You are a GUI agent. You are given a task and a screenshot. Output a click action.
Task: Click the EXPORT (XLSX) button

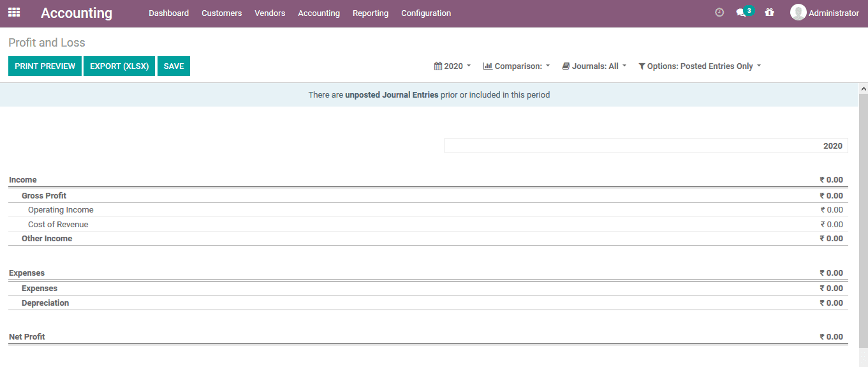click(x=119, y=66)
